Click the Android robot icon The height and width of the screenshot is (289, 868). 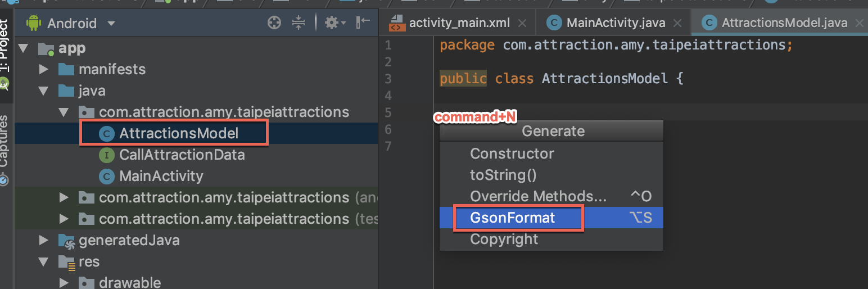(x=34, y=24)
